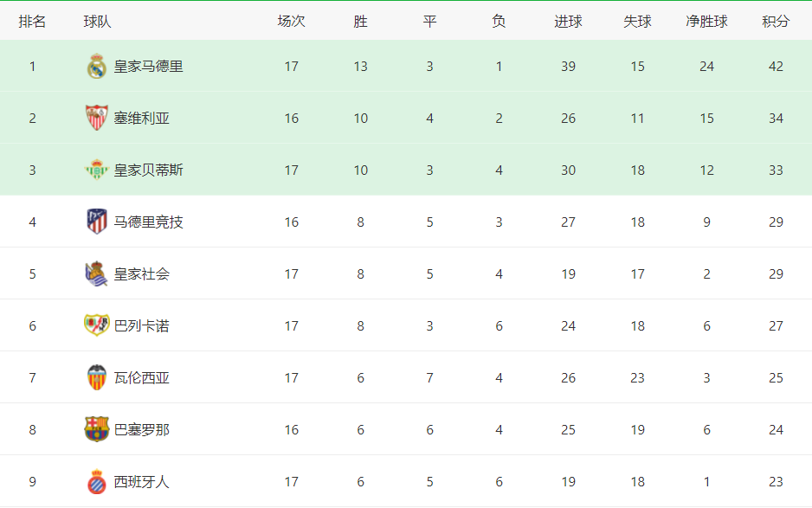Click the Atletico Madrid crest
Image resolution: width=812 pixels, height=508 pixels.
(96, 222)
